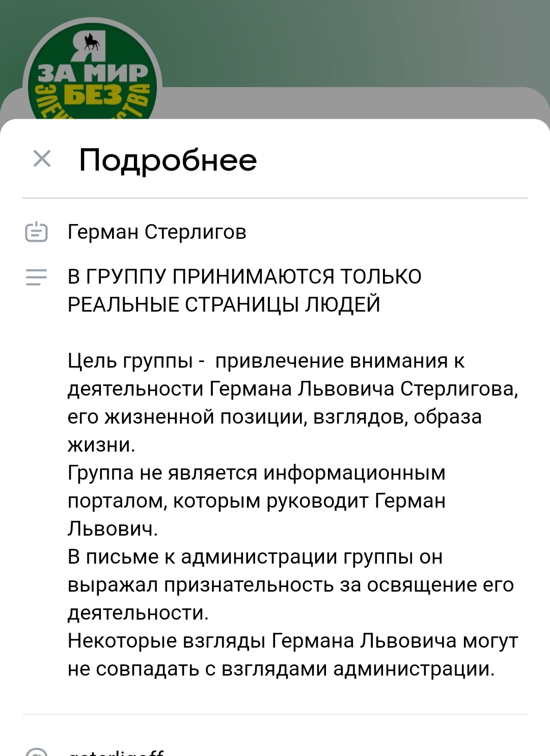Tap the paragraph starting with Цель группы
550x756 pixels.
pyautogui.click(x=293, y=403)
